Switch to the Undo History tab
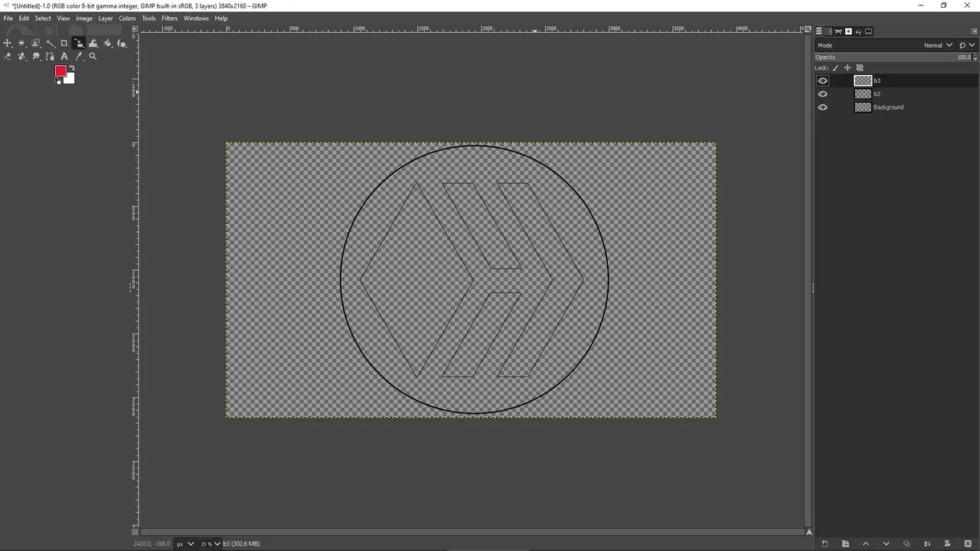Viewport: 980px width, 551px height. 858,31
